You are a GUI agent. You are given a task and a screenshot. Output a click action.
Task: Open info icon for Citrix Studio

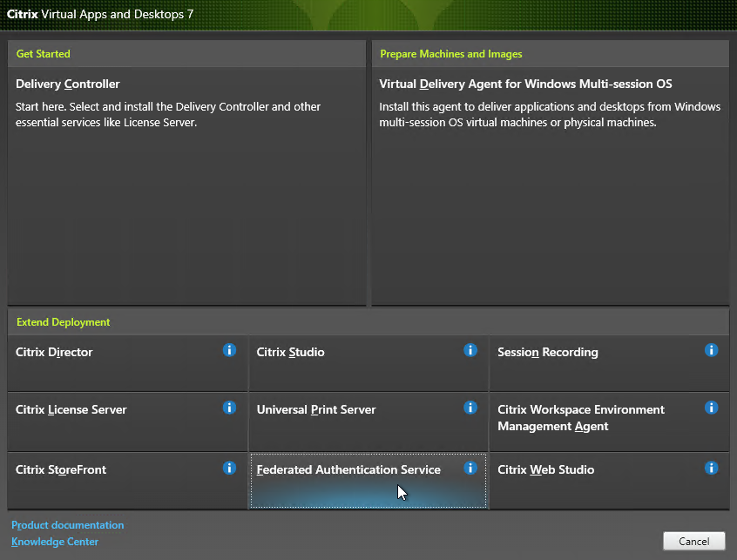(x=470, y=350)
